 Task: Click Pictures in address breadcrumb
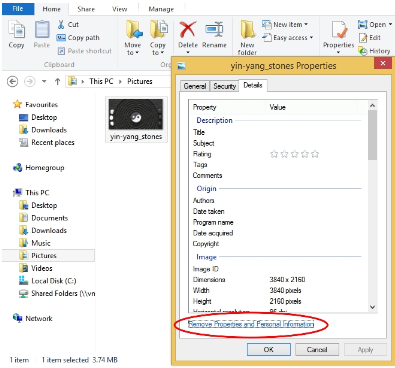[140, 81]
